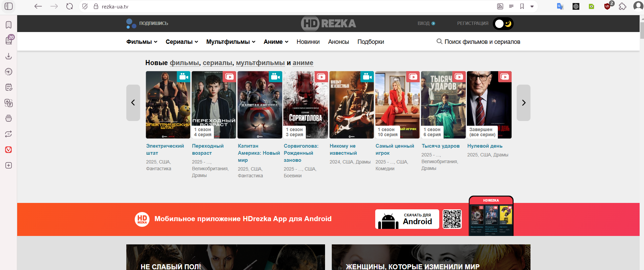Open the Новинки menu item
644x270 pixels.
tap(308, 42)
